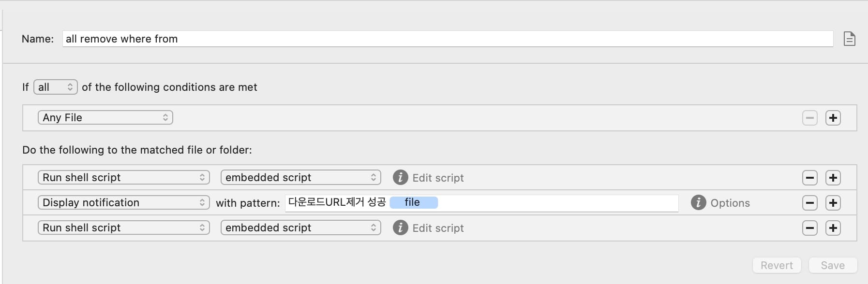This screenshot has height=284, width=868.
Task: Click the notes document icon beside Name field
Action: pos(849,39)
